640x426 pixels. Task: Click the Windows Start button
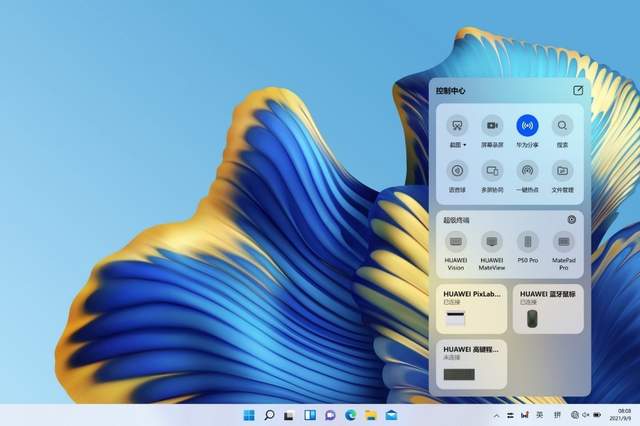(249, 414)
